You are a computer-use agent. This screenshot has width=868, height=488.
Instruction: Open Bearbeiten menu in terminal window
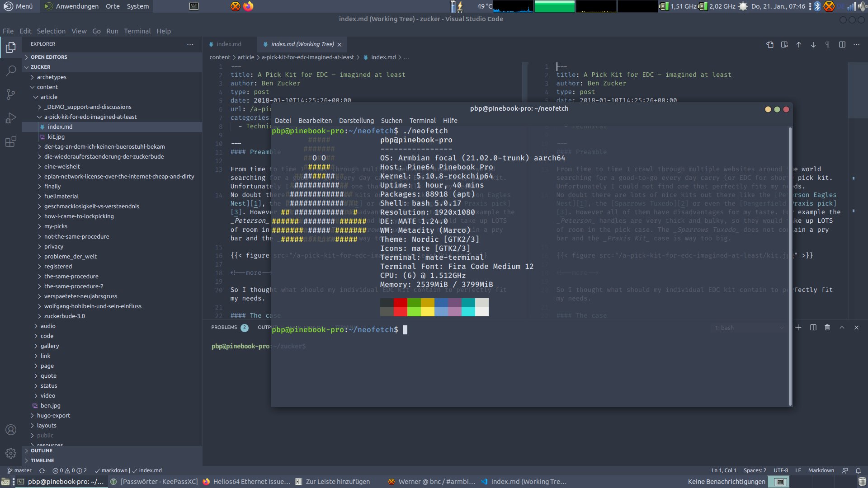315,121
